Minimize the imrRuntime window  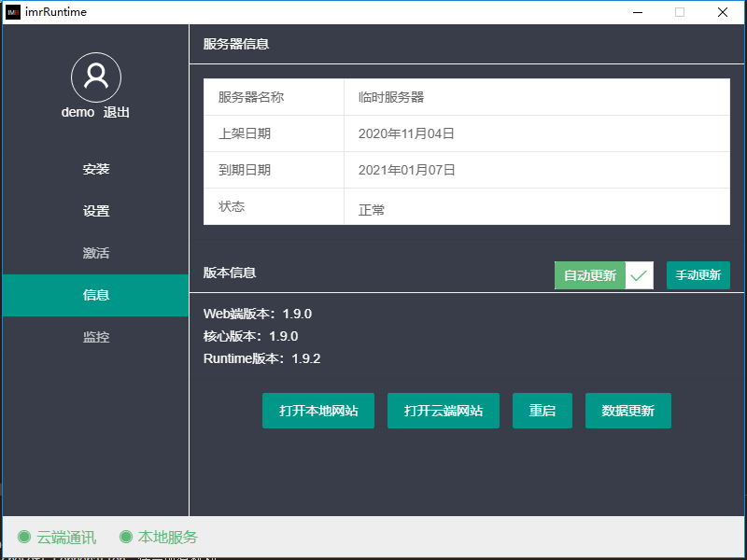(637, 12)
